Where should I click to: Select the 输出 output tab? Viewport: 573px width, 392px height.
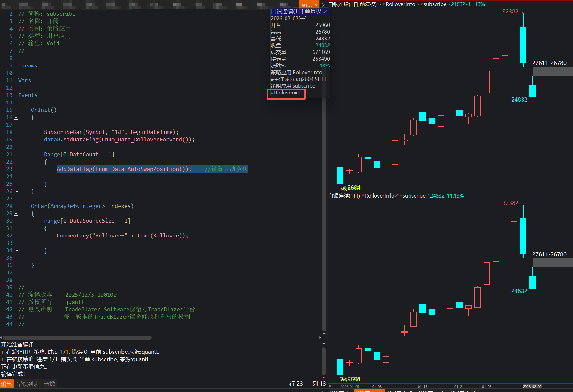click(6, 384)
